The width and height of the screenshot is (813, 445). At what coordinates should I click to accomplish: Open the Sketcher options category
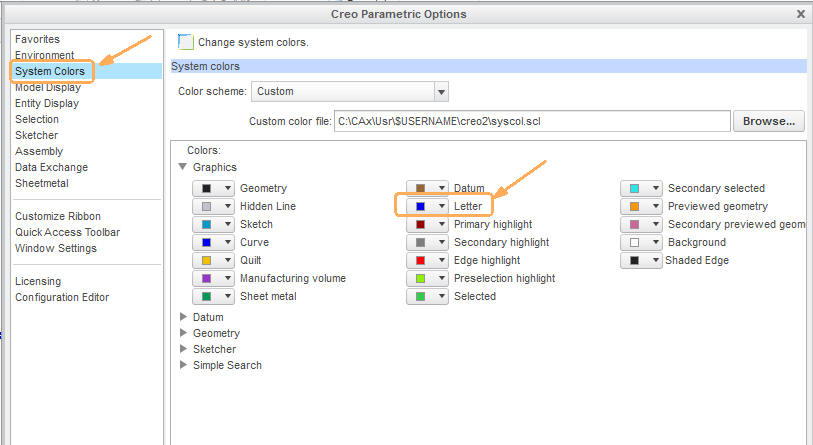click(36, 135)
